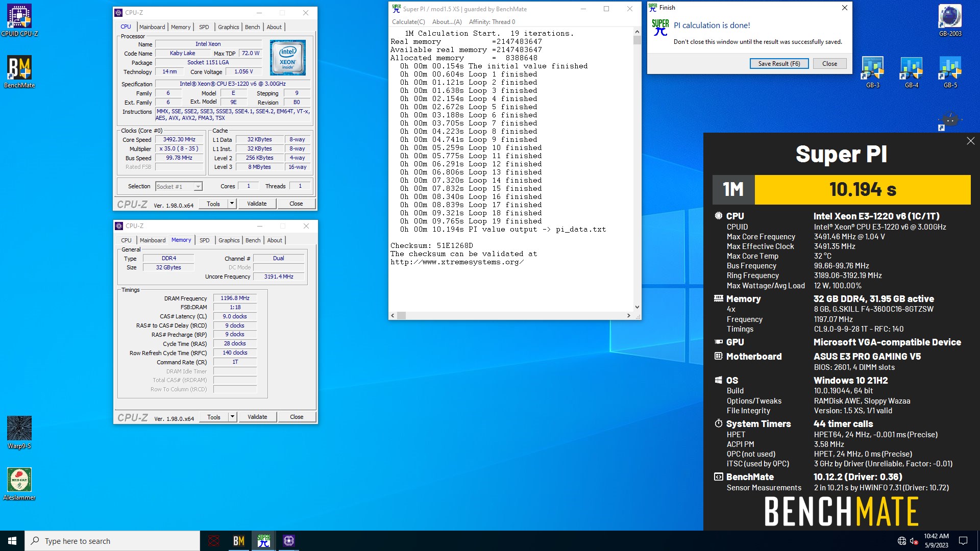Image resolution: width=980 pixels, height=551 pixels.
Task: Open the GB-3 desktop shortcut
Action: pyautogui.click(x=873, y=72)
